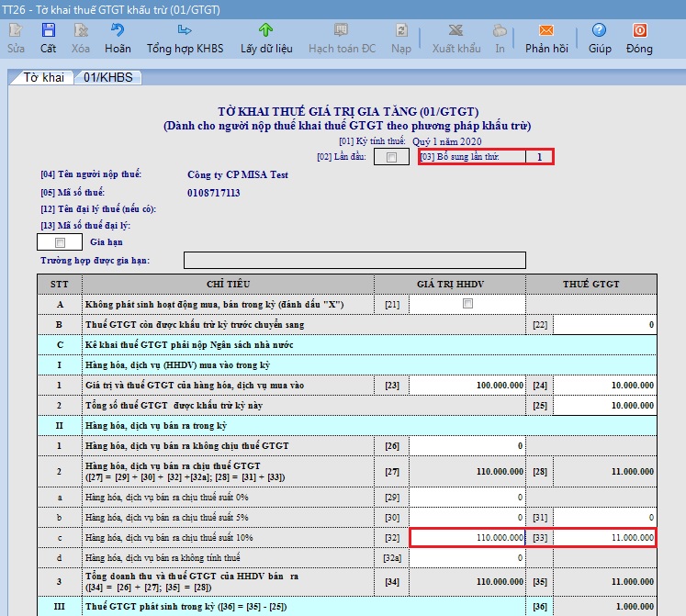Select the [32] 10% rate value cell
686x616 pixels.
click(x=467, y=538)
